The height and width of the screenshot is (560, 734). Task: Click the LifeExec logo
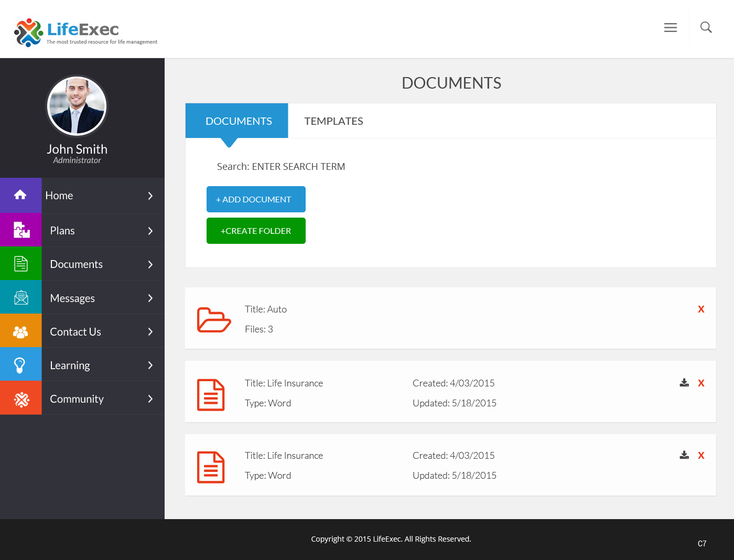click(86, 32)
